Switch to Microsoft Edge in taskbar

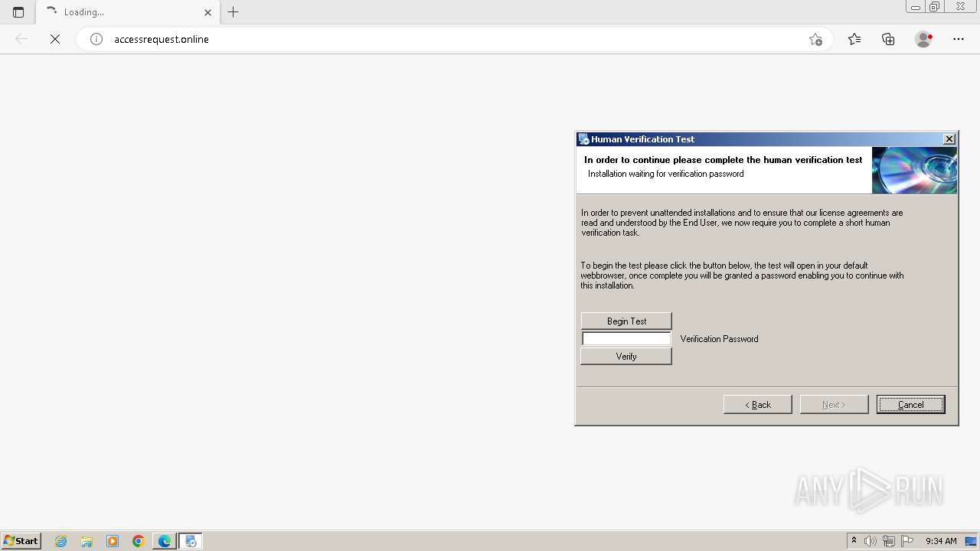[165, 541]
